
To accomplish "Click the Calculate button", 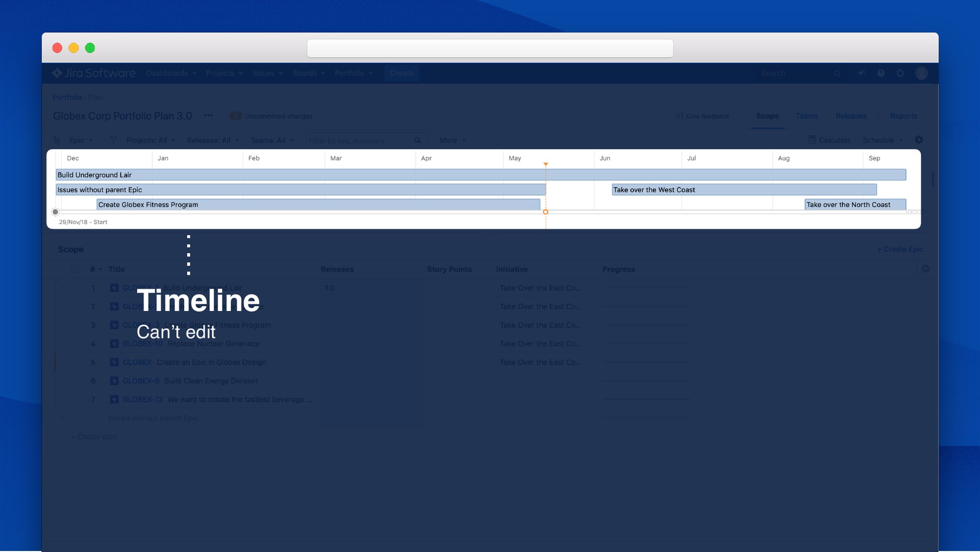I will coord(829,140).
